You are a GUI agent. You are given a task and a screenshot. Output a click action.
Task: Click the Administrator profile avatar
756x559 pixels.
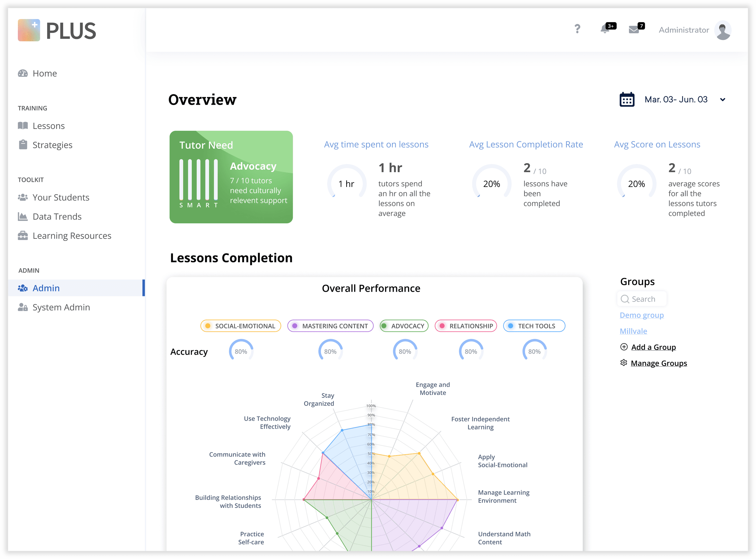pyautogui.click(x=723, y=30)
